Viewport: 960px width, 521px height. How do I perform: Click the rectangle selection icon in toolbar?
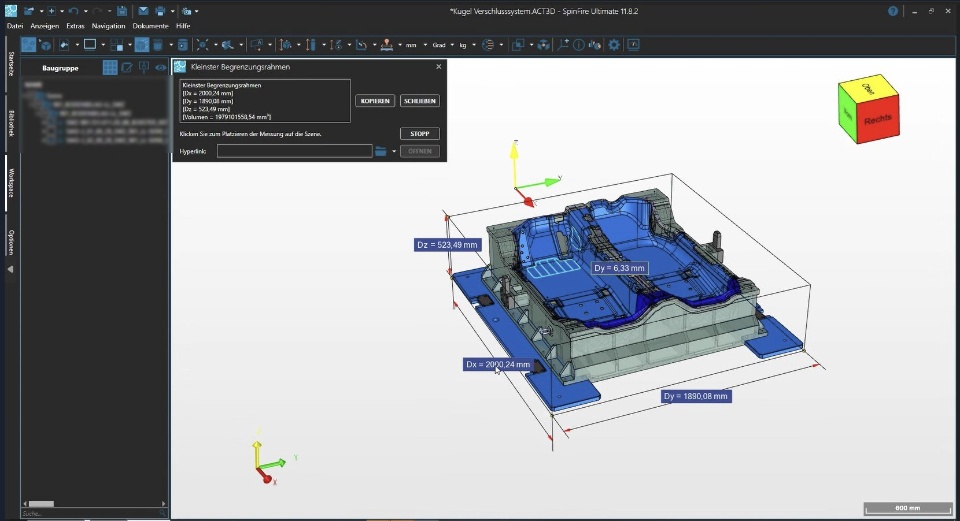point(90,45)
